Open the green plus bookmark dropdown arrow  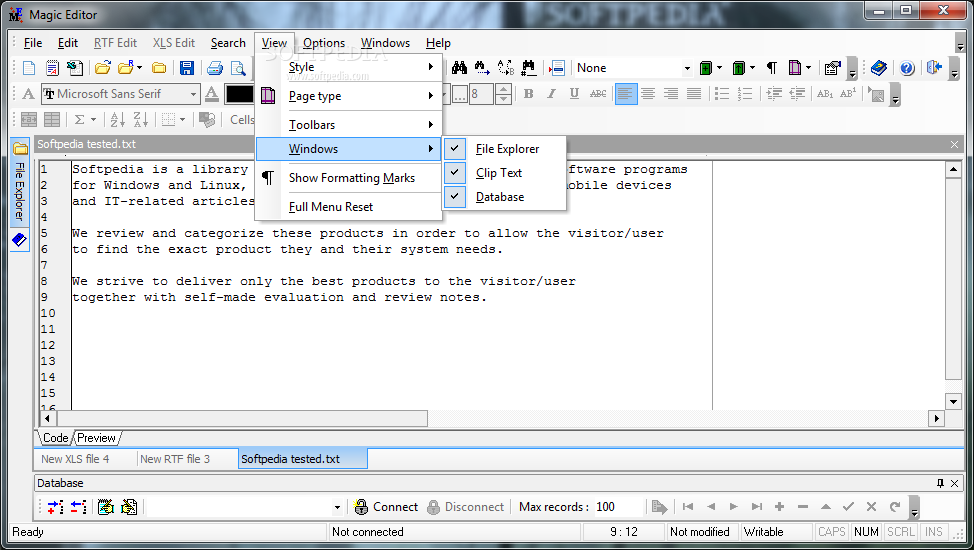(x=719, y=68)
